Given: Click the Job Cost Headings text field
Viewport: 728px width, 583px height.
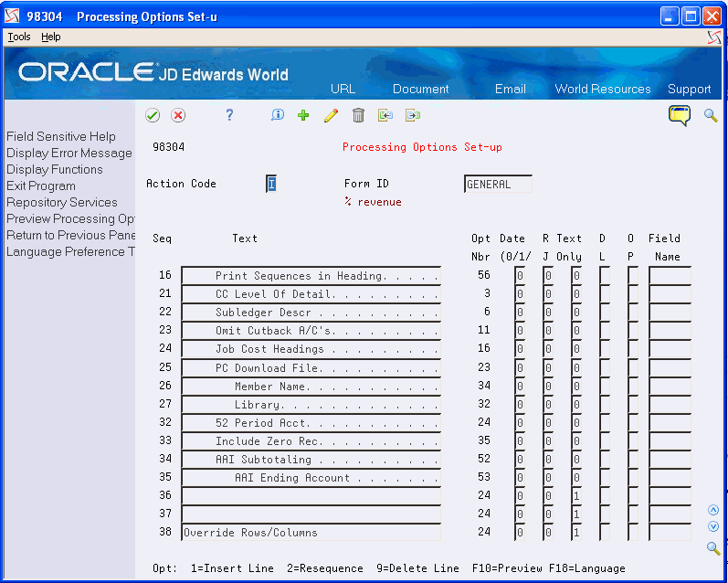Looking at the screenshot, I should click(311, 349).
